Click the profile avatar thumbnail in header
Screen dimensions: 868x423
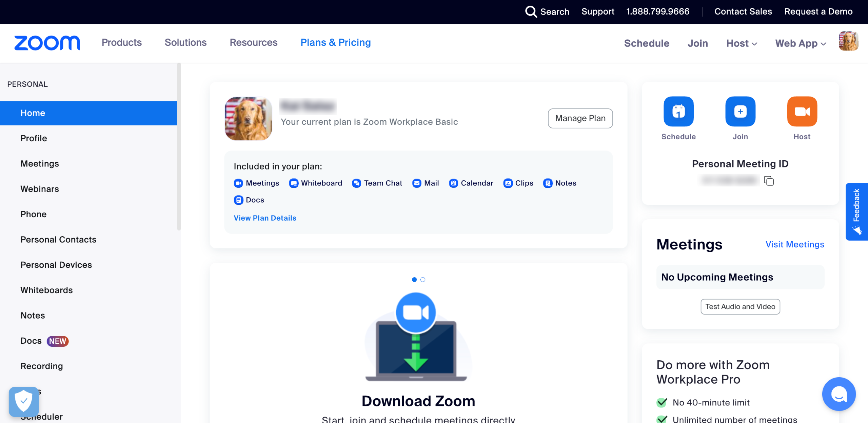(848, 41)
